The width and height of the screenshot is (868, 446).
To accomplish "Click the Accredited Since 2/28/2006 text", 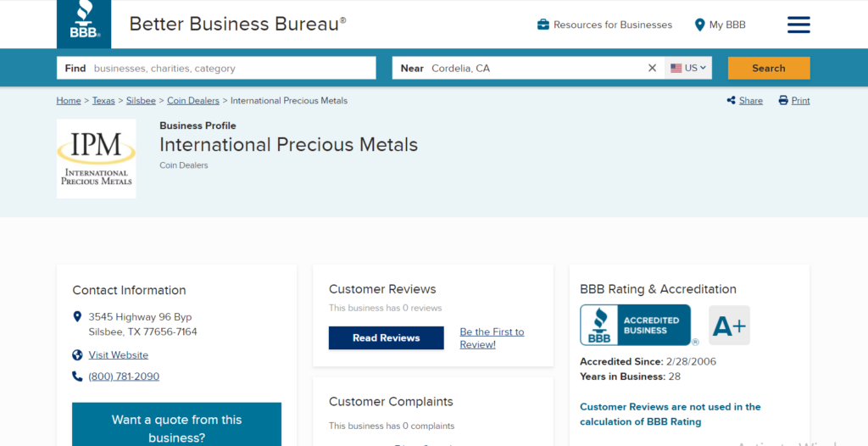I will tap(648, 362).
